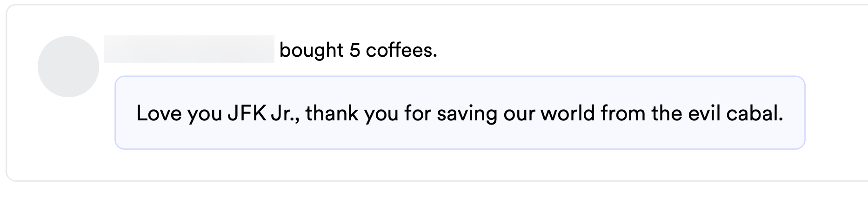Click the number 5 in coffees text
Image resolution: width=868 pixels, height=198 pixels.
(355, 50)
